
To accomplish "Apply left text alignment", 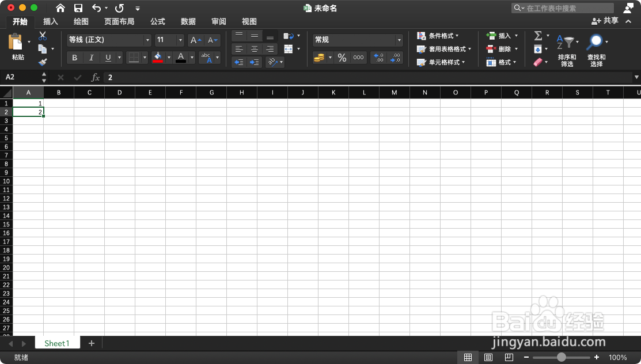I will pos(239,49).
